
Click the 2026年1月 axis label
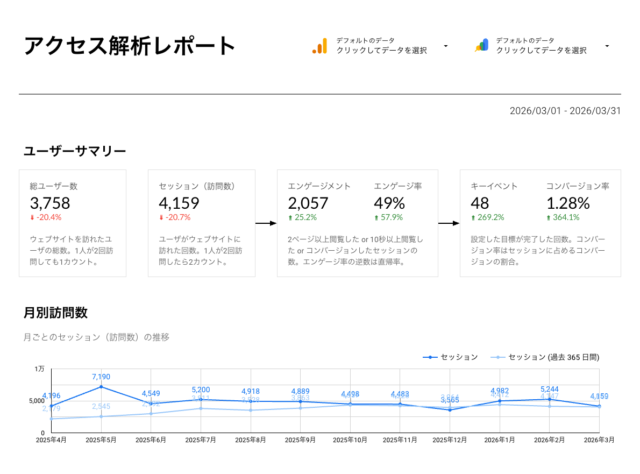tap(499, 440)
